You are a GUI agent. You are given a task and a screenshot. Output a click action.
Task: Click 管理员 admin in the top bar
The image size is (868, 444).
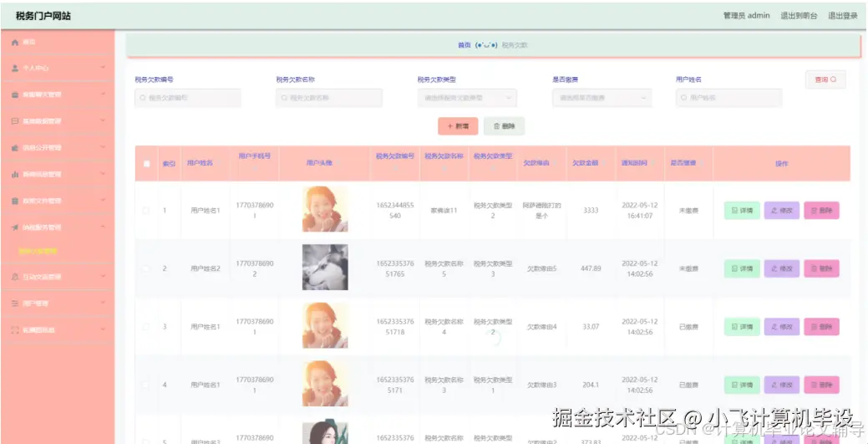pos(746,16)
